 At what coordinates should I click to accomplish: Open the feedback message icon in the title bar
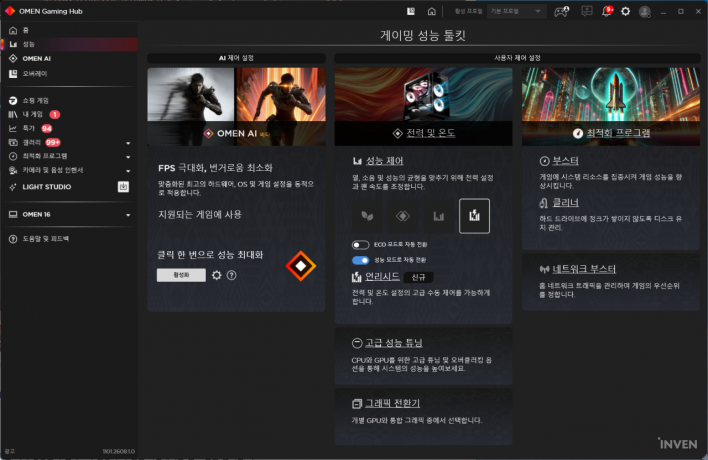(x=587, y=11)
